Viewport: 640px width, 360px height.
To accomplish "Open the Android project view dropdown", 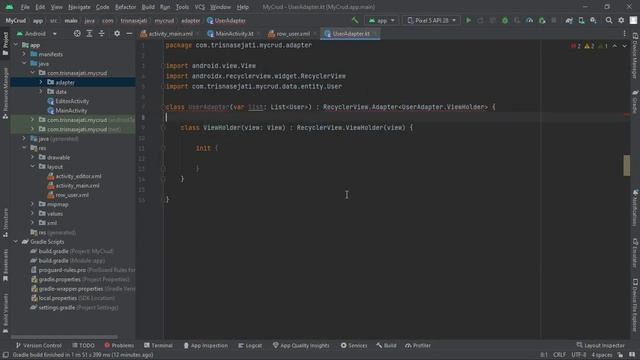I will tap(37, 34).
